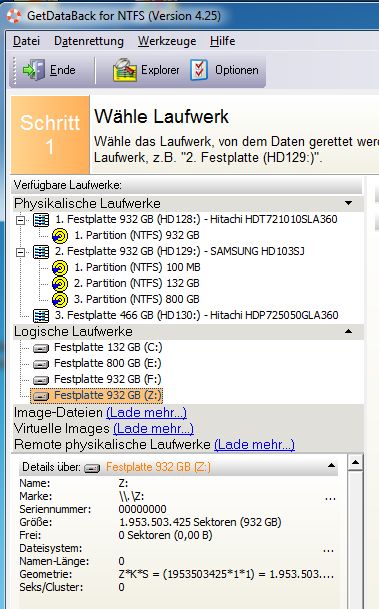Click Lade mehr next to Virtuelle Images

tap(153, 428)
